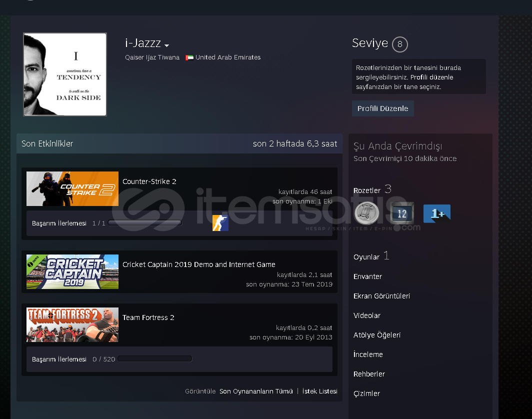Open Counter-Strike 2 game banner

(x=72, y=188)
